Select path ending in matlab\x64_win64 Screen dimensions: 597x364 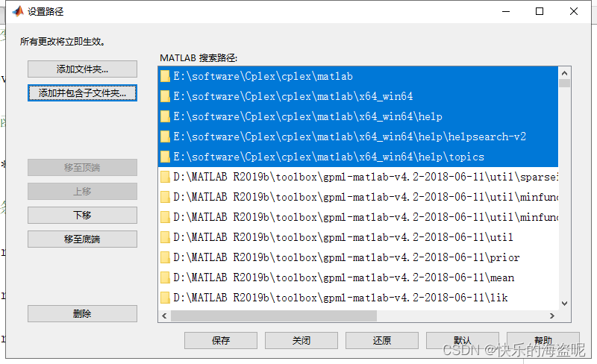pyautogui.click(x=358, y=96)
